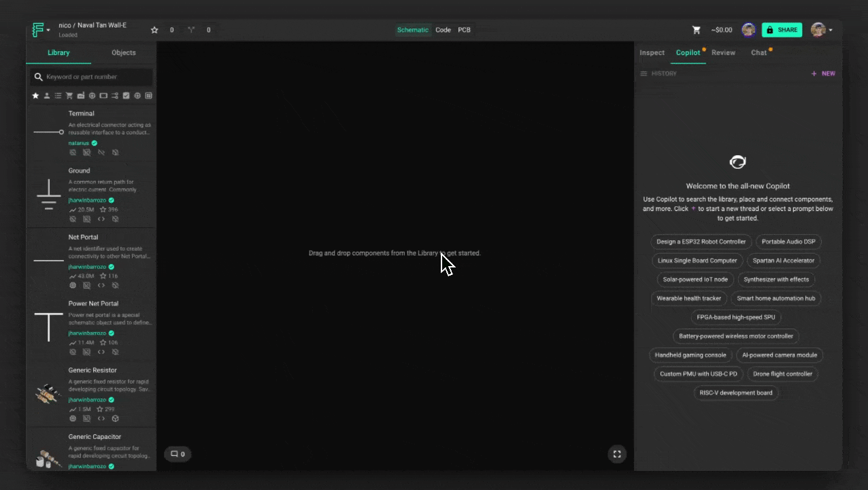Select the Net Portal component
The width and height of the screenshot is (868, 490).
coord(83,238)
